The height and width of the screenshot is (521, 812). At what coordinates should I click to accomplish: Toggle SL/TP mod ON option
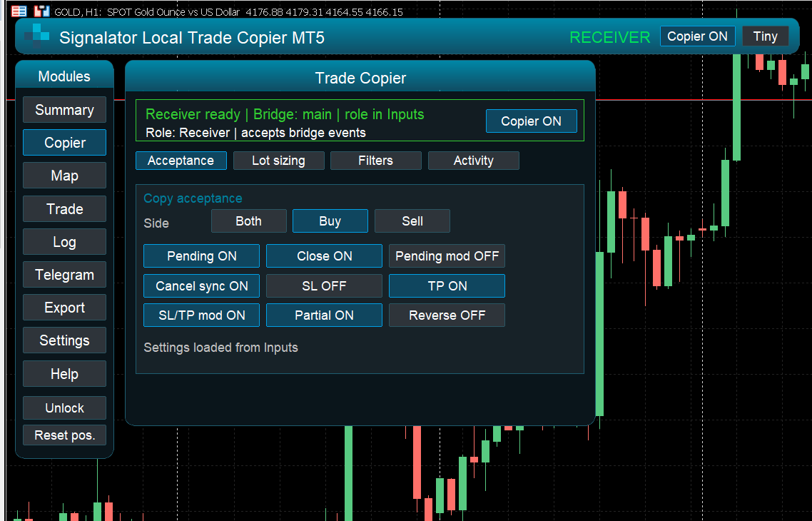[x=201, y=315]
